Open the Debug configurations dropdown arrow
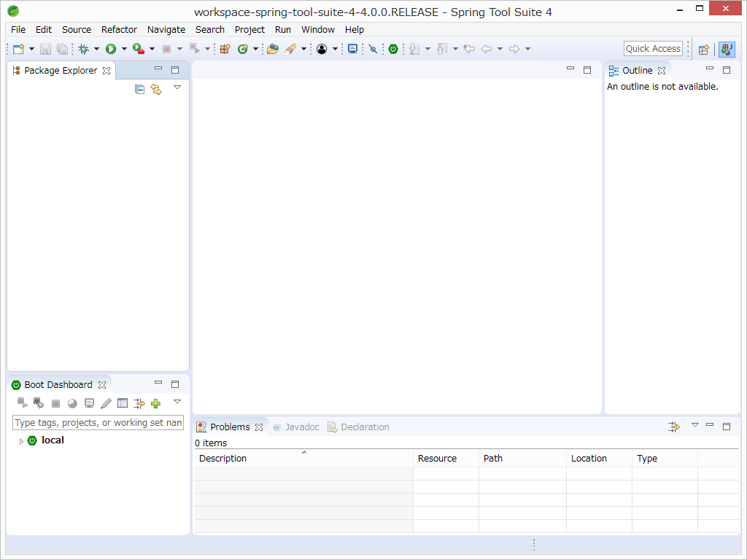This screenshot has height=560, width=747. click(x=96, y=49)
